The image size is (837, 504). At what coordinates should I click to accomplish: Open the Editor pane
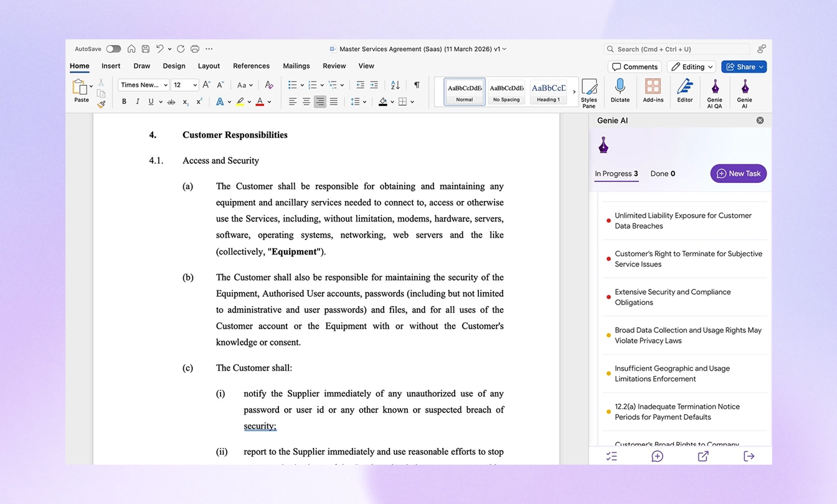(684, 91)
